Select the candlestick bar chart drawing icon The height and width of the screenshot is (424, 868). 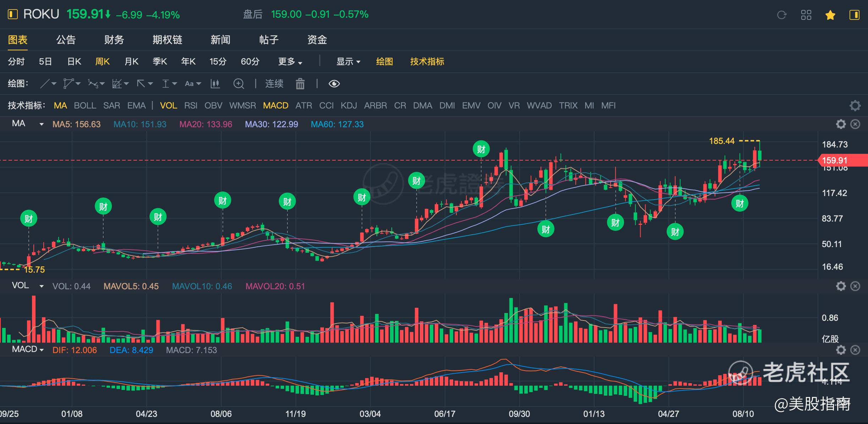[215, 84]
